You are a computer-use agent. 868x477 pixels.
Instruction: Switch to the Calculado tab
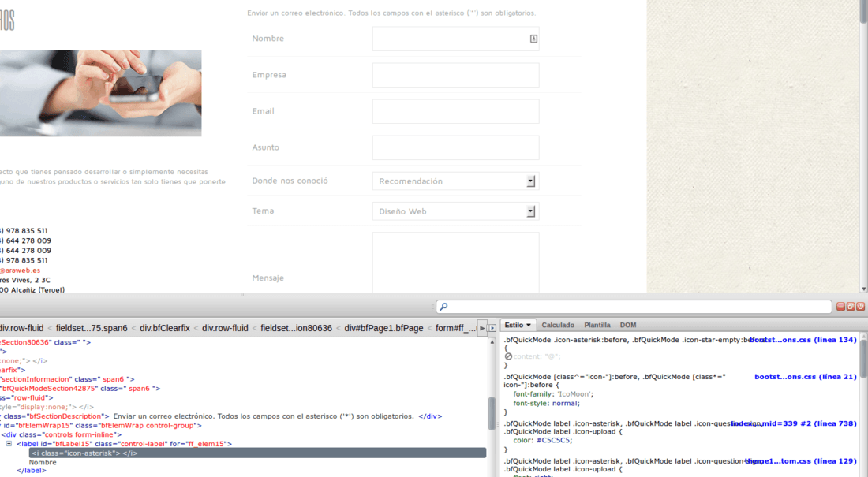[557, 326]
